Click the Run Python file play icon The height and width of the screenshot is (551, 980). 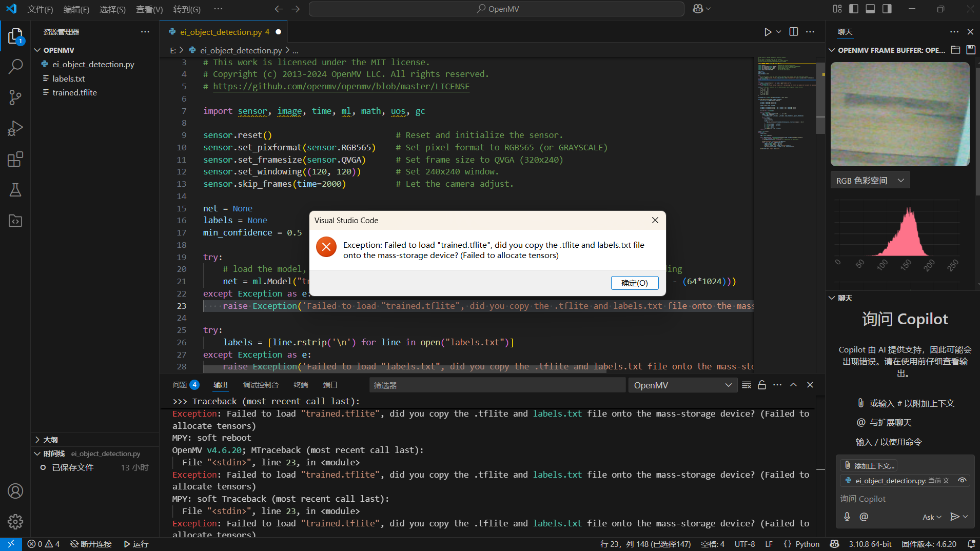click(x=768, y=32)
